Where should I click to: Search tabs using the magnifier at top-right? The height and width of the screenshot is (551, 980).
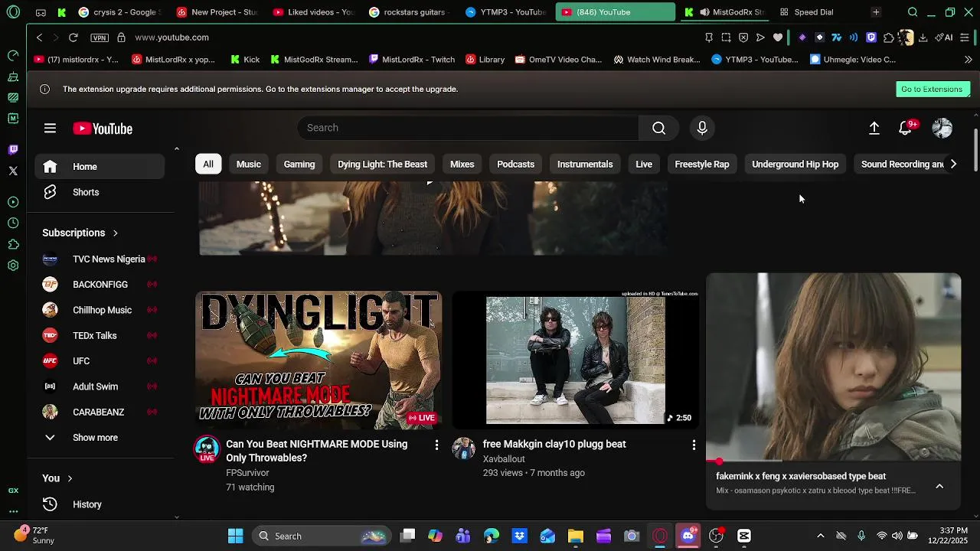click(x=913, y=12)
